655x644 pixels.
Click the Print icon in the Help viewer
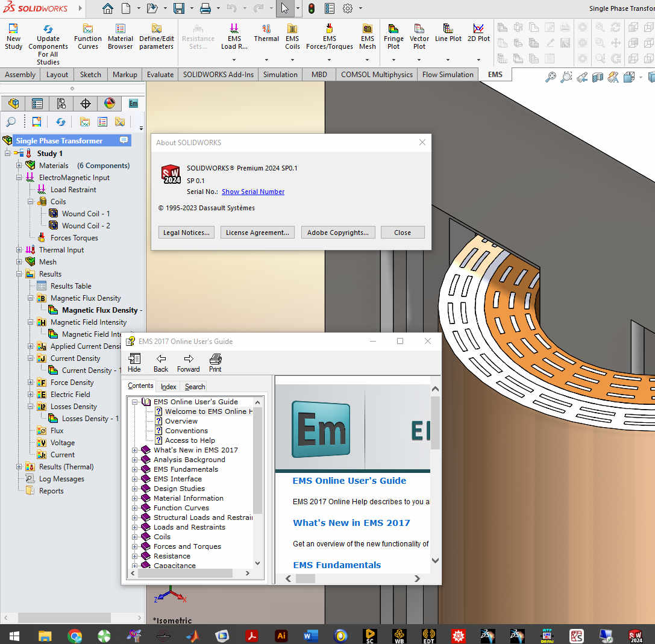click(x=215, y=361)
